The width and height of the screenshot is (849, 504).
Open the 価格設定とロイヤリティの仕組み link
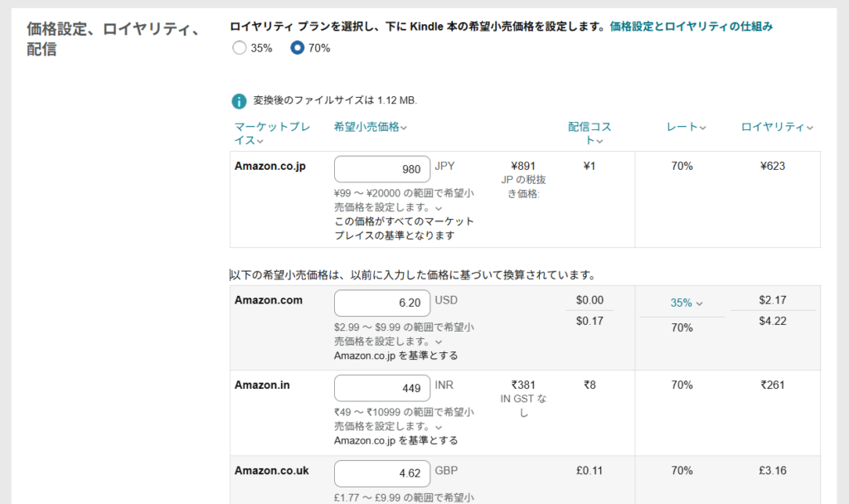[x=691, y=27]
